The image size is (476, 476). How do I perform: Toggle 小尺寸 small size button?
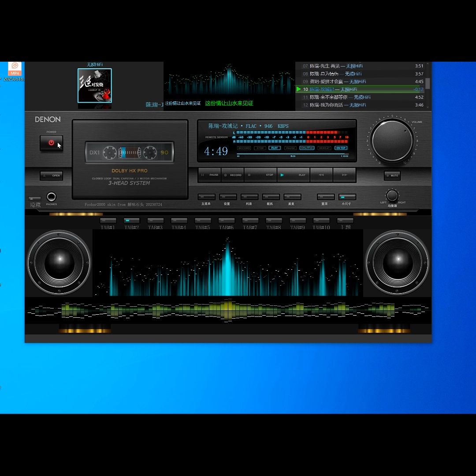click(347, 197)
